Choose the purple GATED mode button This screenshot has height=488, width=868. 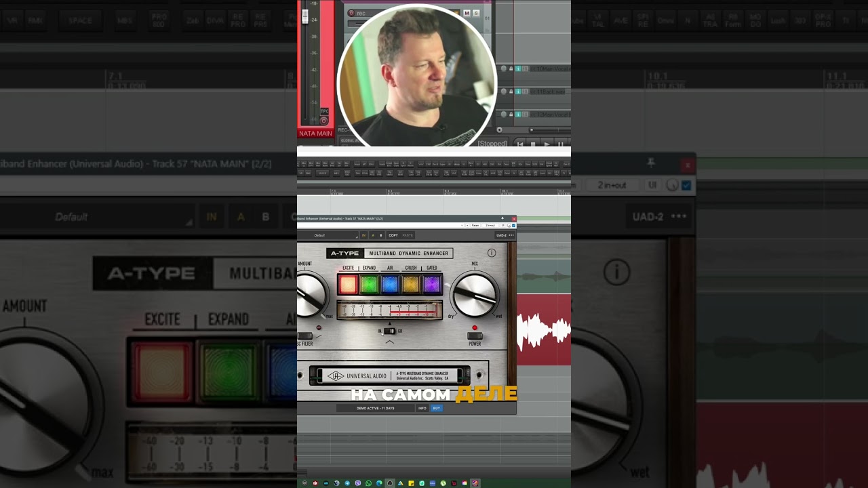(432, 284)
